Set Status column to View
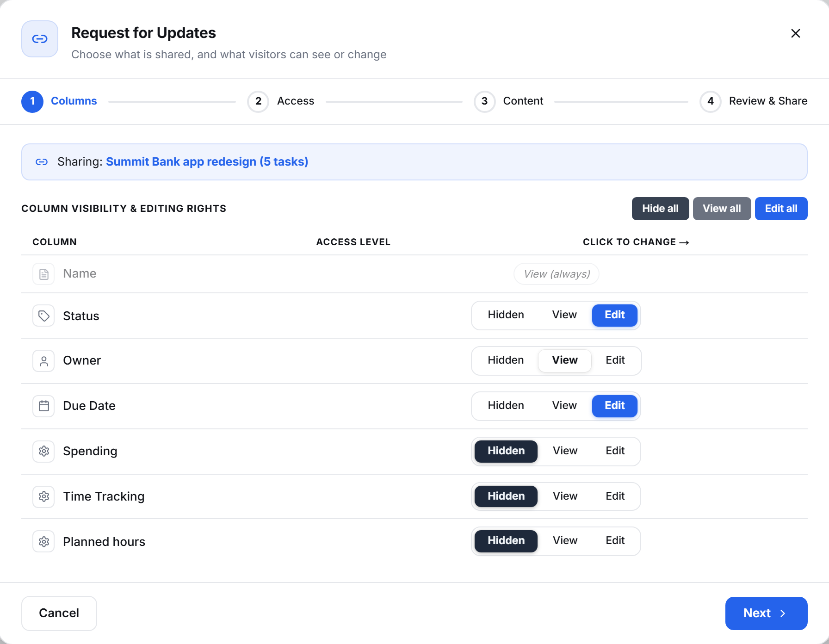The image size is (829, 644). pos(564,315)
